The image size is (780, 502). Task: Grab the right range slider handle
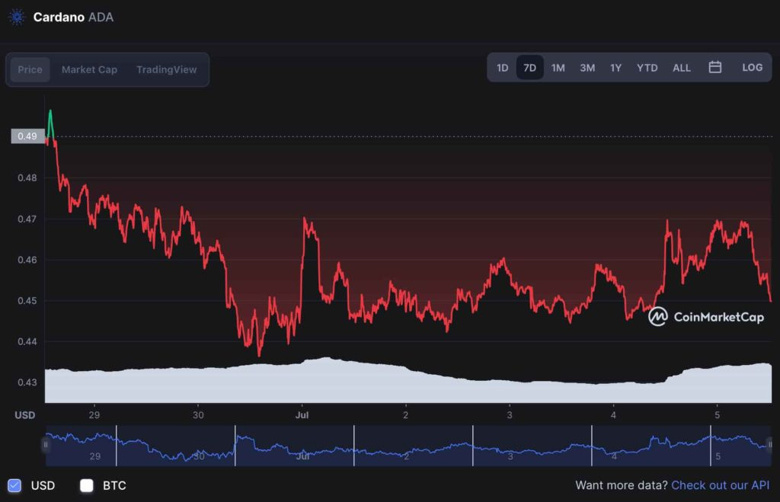(770, 445)
